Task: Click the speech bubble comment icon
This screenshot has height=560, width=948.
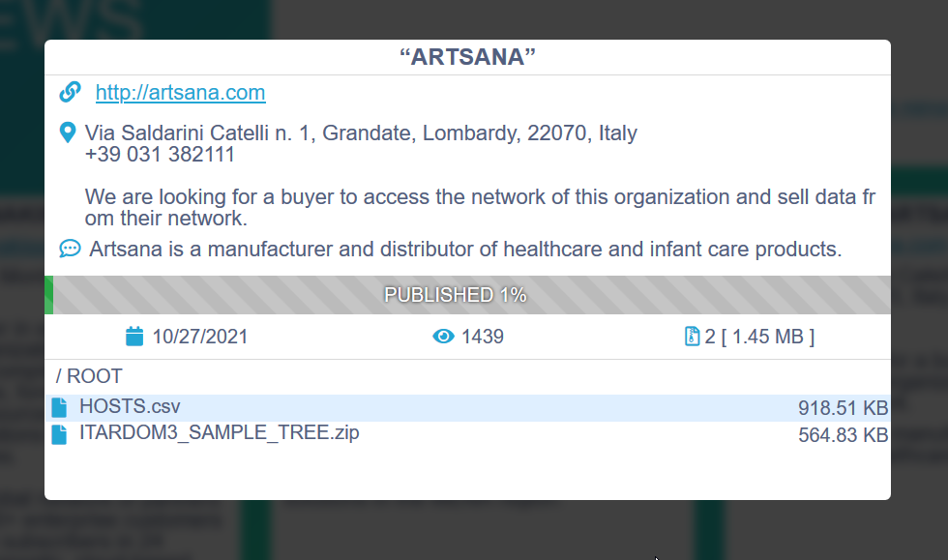Action: (70, 249)
